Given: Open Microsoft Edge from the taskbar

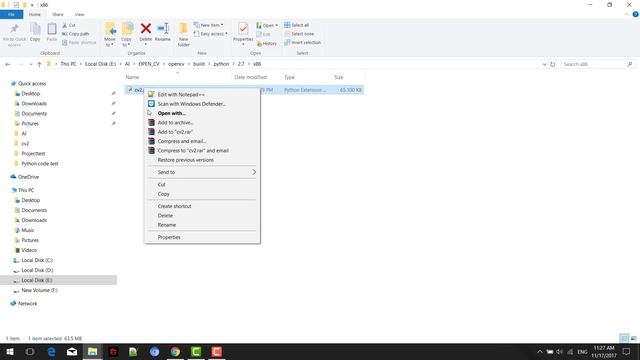Looking at the screenshot, I should (51, 351).
